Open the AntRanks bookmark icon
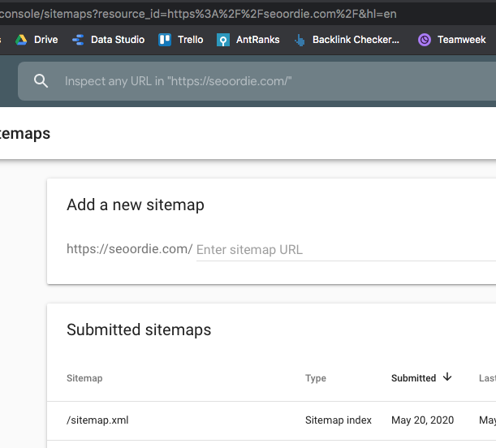This screenshot has width=496, height=448. (223, 40)
